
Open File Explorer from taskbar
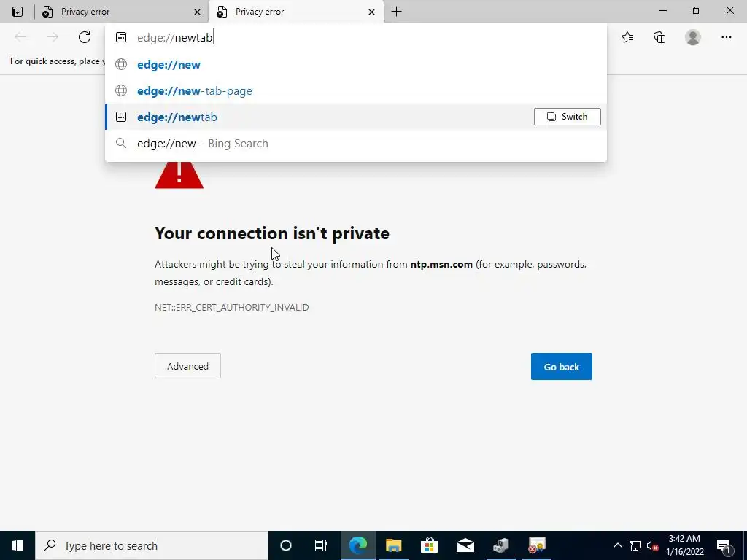(x=393, y=545)
